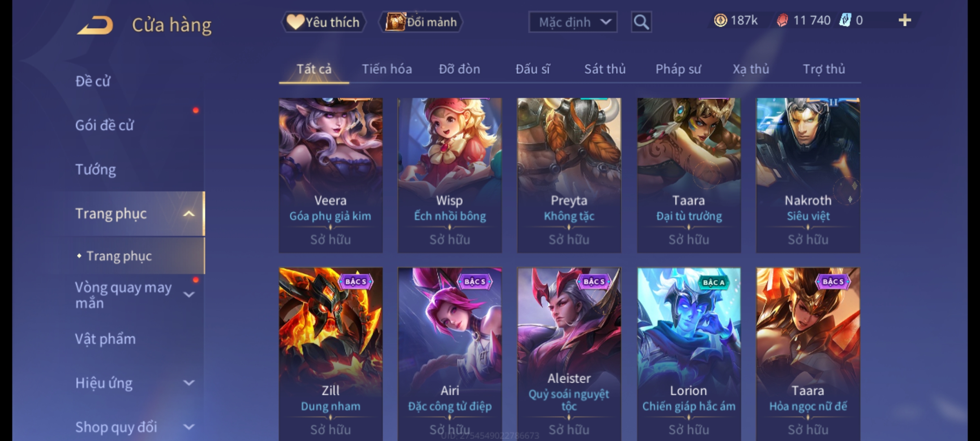The image size is (980, 441).
Task: Select Lorion Chiến giáp hắc ám card
Action: point(689,354)
